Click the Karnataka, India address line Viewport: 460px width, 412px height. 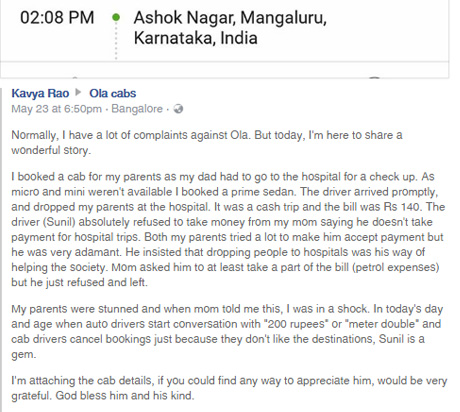pos(196,38)
